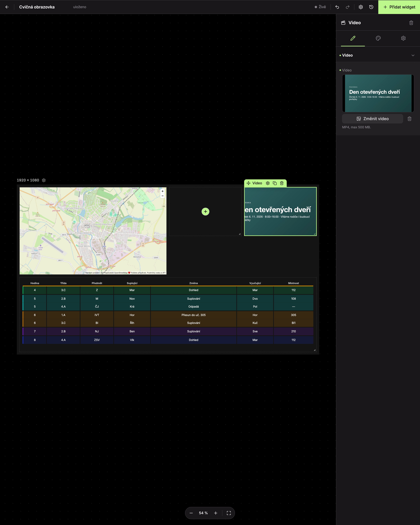Click the Přesun do uč. 305 cell

click(194, 315)
